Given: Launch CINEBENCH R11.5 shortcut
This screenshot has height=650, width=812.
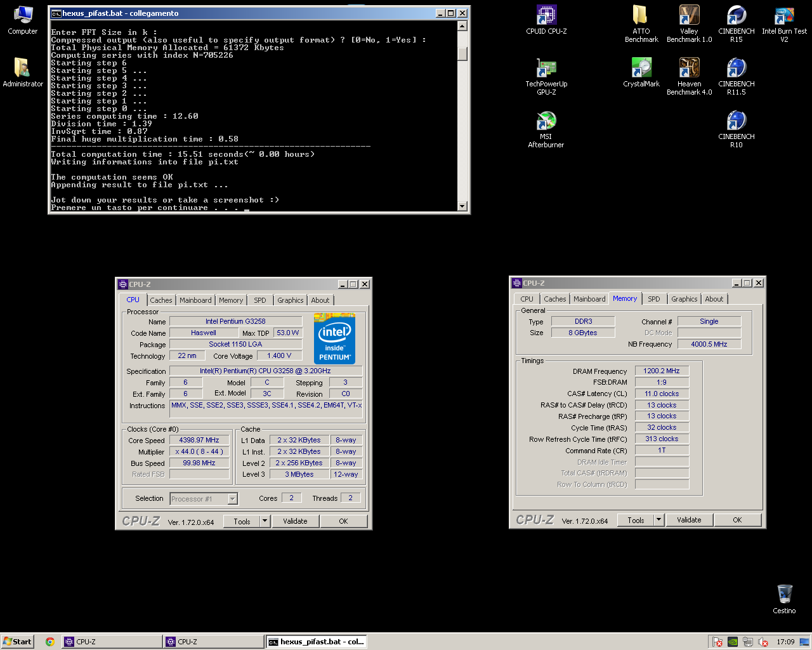Looking at the screenshot, I should 737,76.
